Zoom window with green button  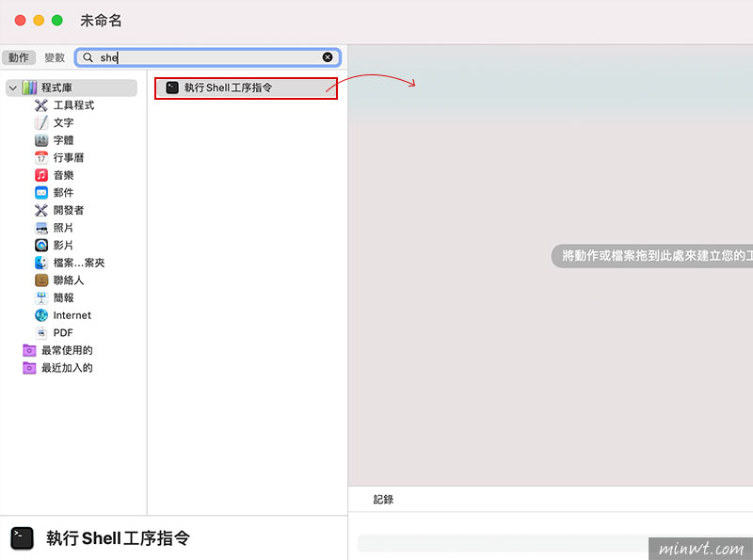click(57, 20)
